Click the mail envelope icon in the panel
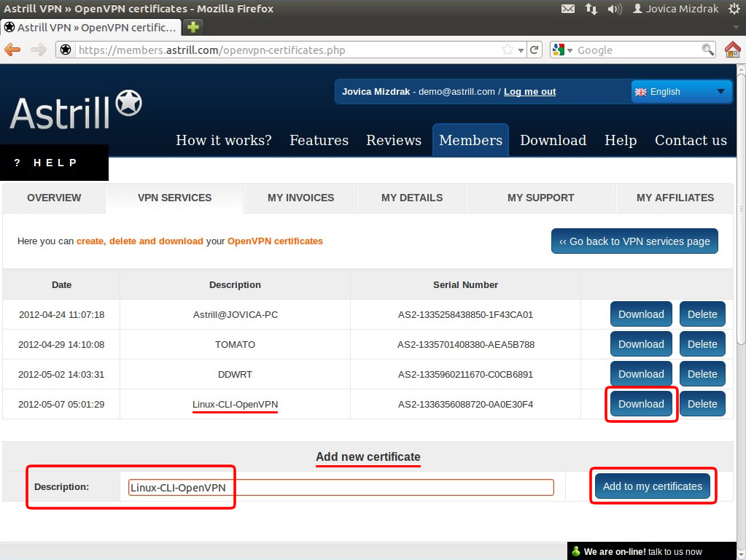The image size is (746, 560). (x=567, y=9)
